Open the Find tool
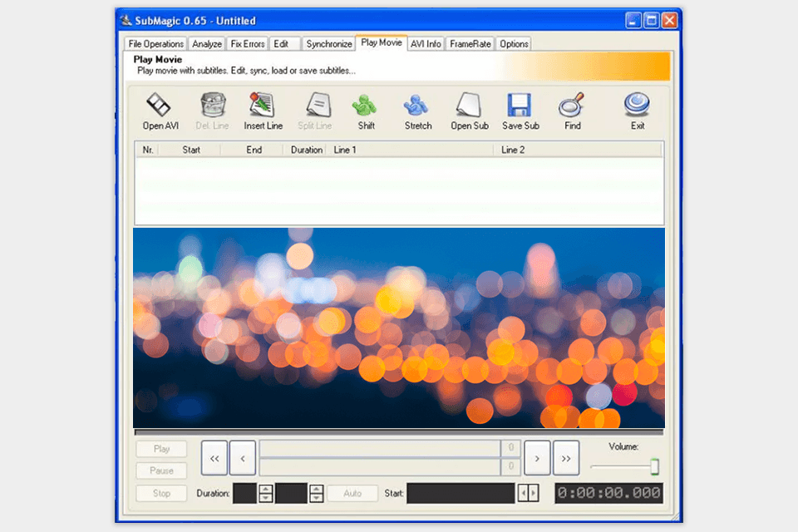The image size is (798, 532). [x=571, y=111]
